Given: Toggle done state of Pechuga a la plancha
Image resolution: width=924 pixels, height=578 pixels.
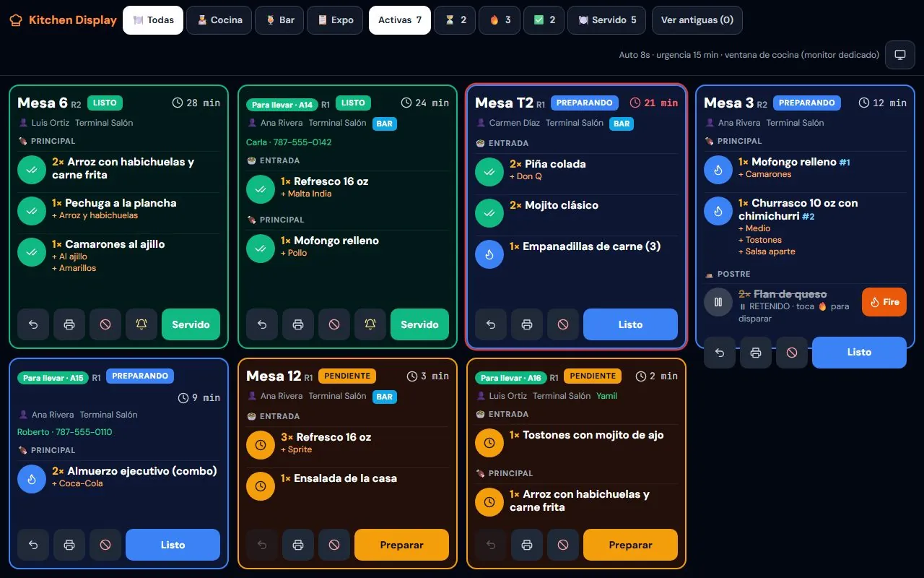Looking at the screenshot, I should pyautogui.click(x=32, y=211).
